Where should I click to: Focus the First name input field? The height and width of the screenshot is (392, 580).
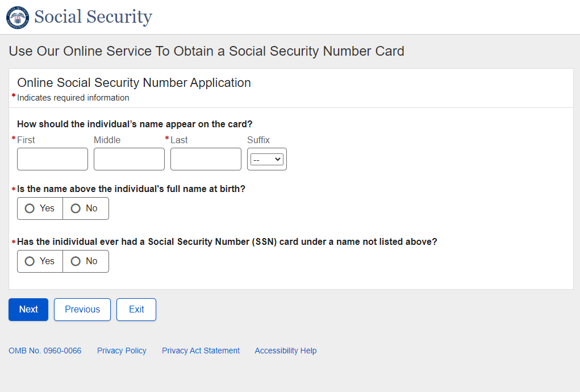pyautogui.click(x=52, y=159)
